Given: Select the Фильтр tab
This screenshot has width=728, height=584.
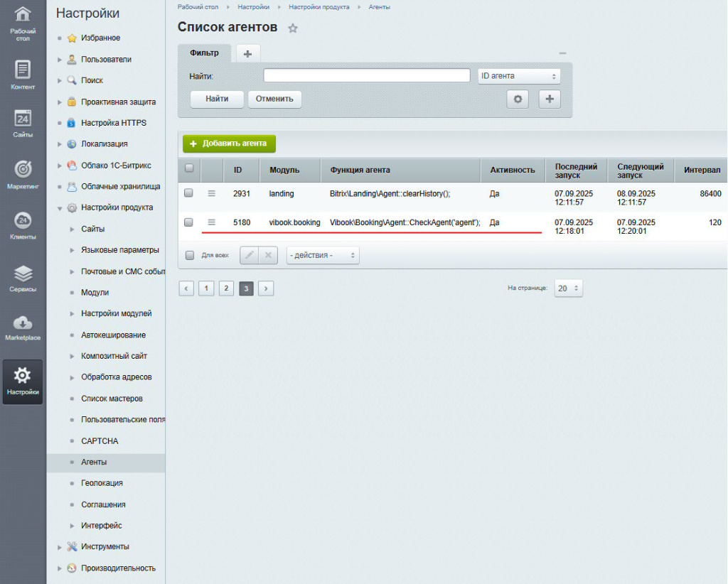Looking at the screenshot, I should click(x=204, y=53).
